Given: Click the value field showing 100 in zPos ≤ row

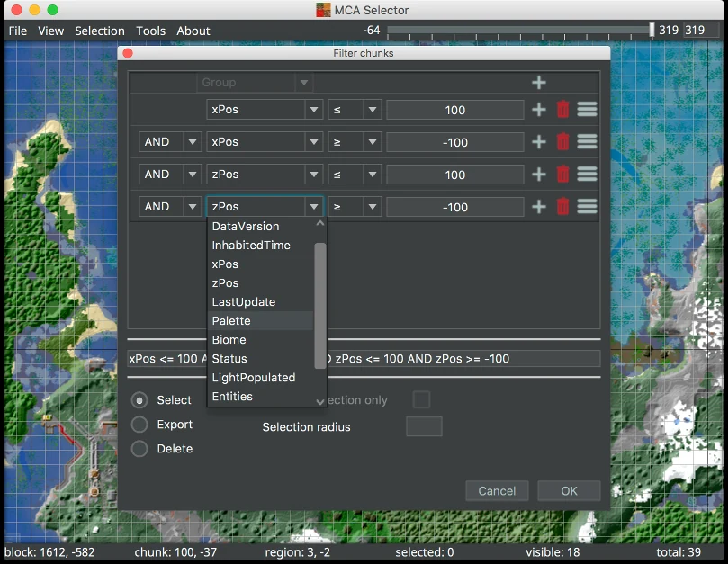Looking at the screenshot, I should (455, 175).
